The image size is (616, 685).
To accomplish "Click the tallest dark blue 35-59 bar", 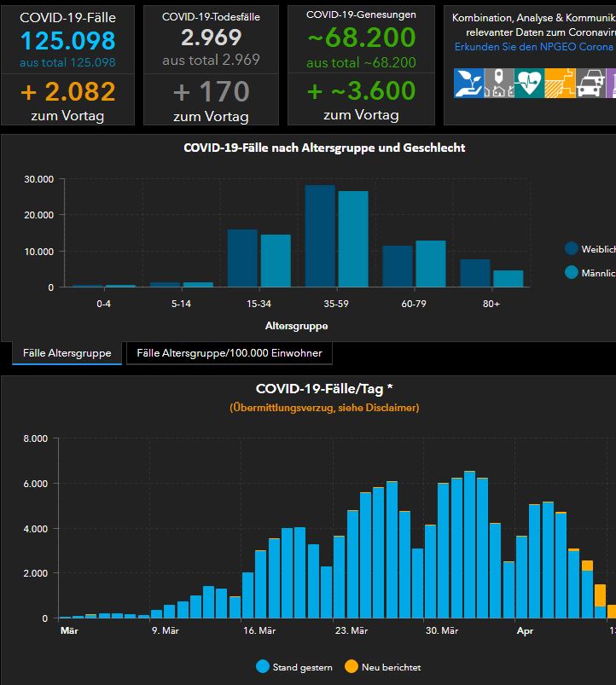I will click(x=320, y=236).
